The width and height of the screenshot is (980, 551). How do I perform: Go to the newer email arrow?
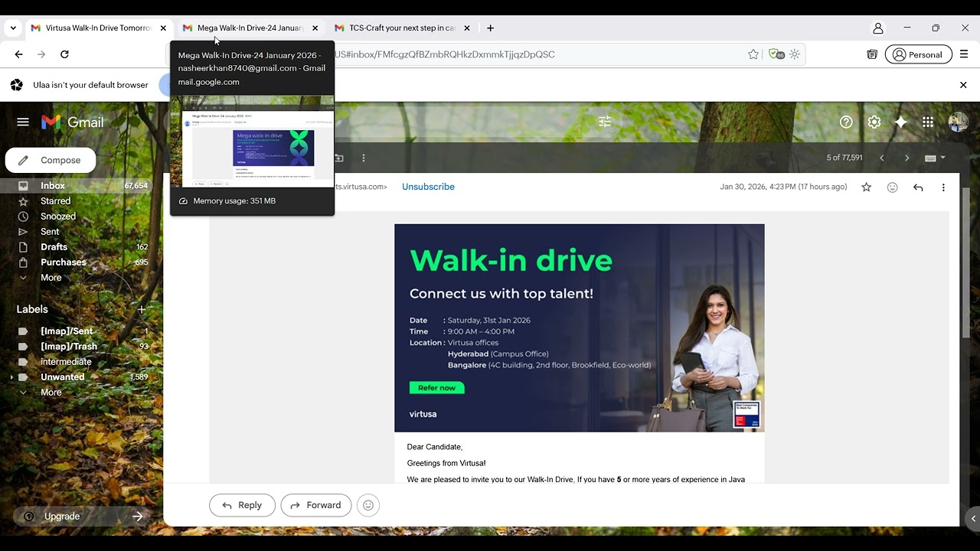(881, 158)
